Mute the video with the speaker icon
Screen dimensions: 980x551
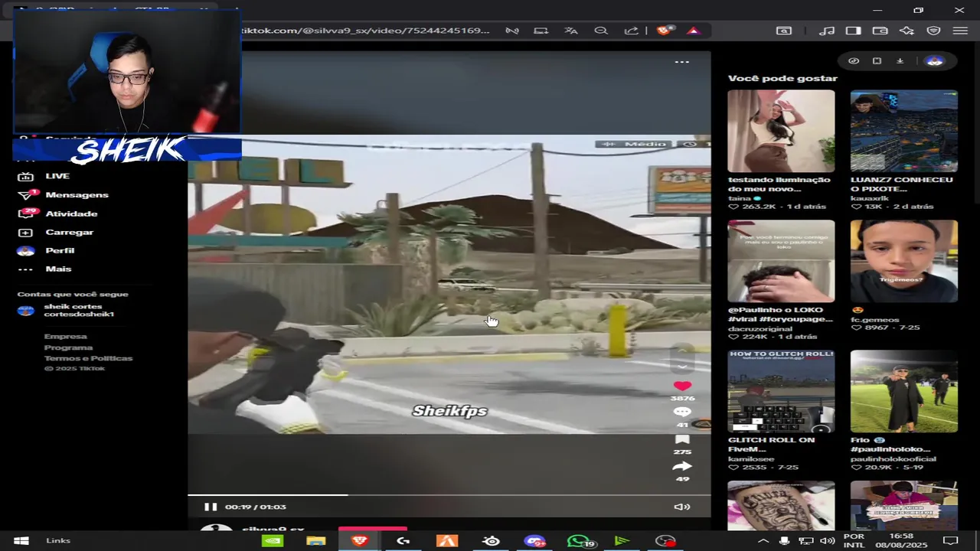[681, 507]
